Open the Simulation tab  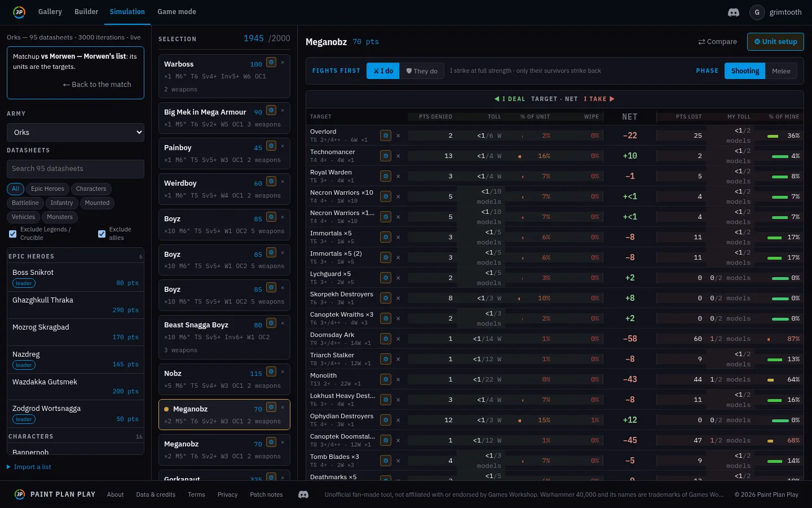point(127,12)
